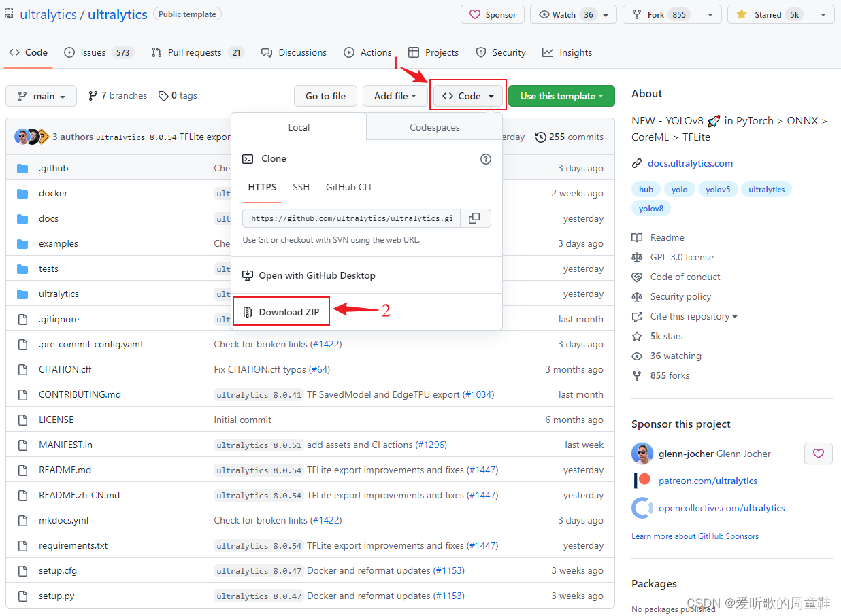841x616 pixels.
Task: Open the ultralytics owner link in title
Action: pos(48,14)
